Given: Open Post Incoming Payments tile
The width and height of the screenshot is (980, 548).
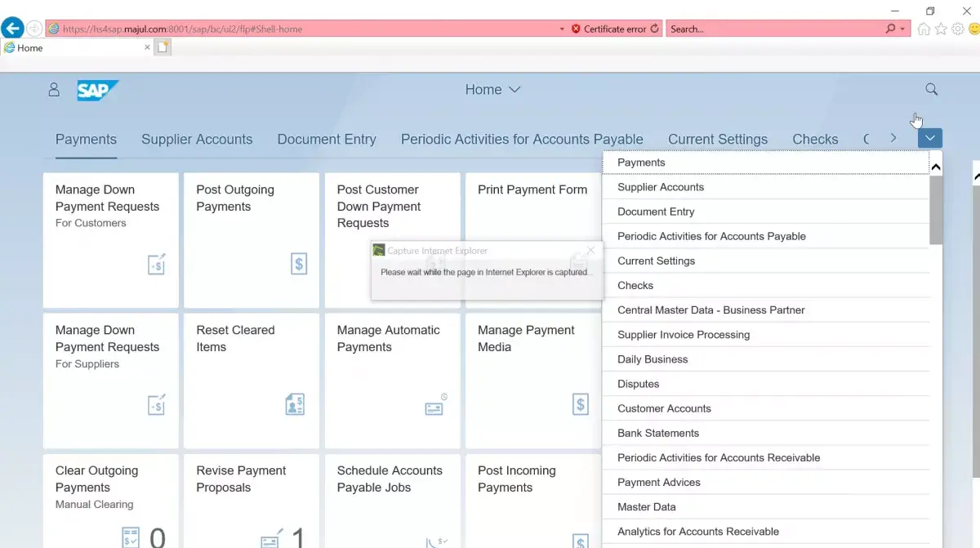Looking at the screenshot, I should coord(533,501).
